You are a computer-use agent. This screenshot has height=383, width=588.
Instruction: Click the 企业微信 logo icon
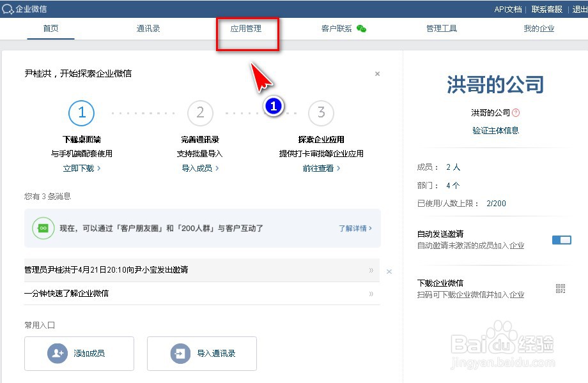pyautogui.click(x=8, y=10)
